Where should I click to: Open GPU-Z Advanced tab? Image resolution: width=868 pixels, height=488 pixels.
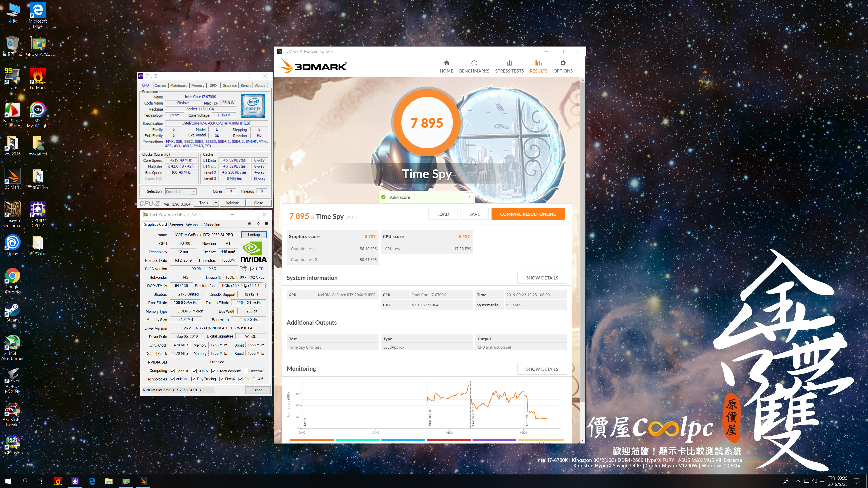(193, 225)
